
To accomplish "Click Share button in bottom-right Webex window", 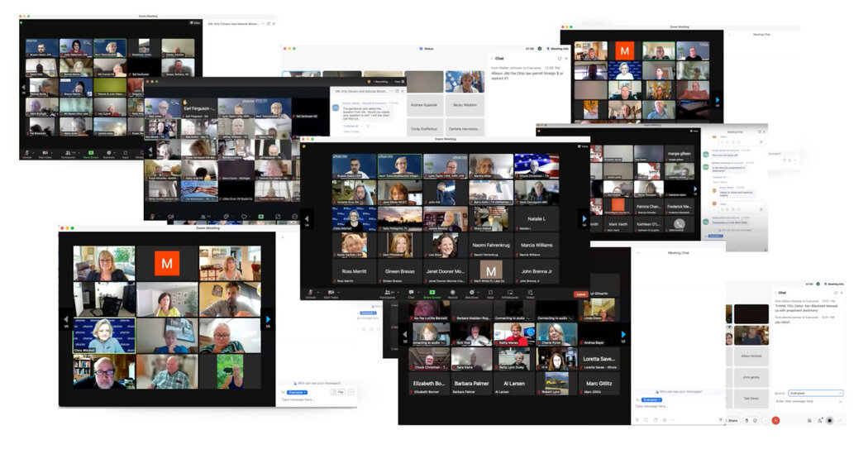I will pos(733,421).
